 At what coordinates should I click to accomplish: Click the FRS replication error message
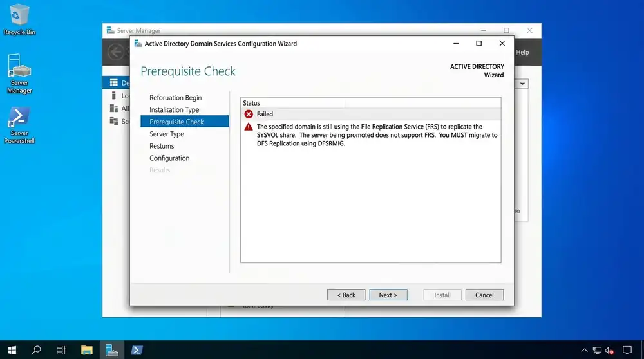[377, 135]
